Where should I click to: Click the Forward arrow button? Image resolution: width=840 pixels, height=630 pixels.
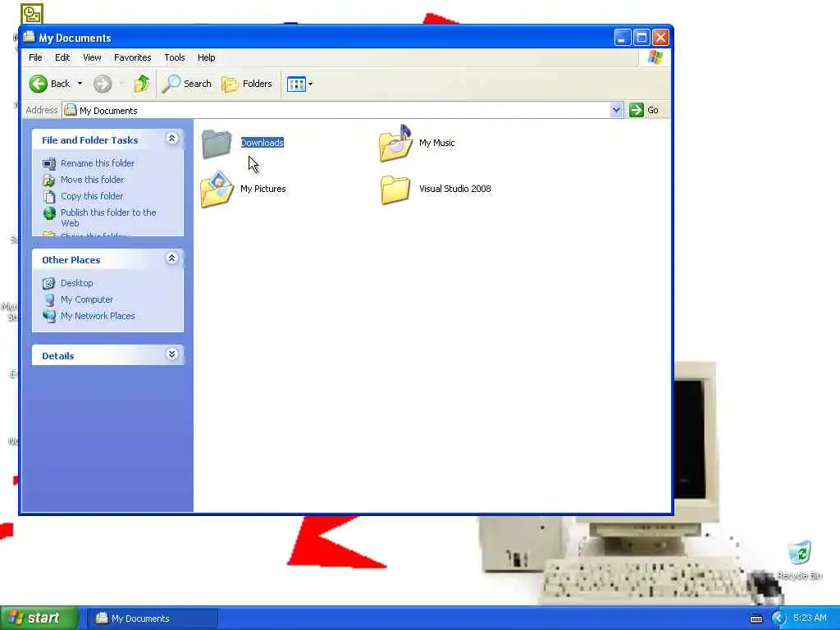[x=103, y=84]
